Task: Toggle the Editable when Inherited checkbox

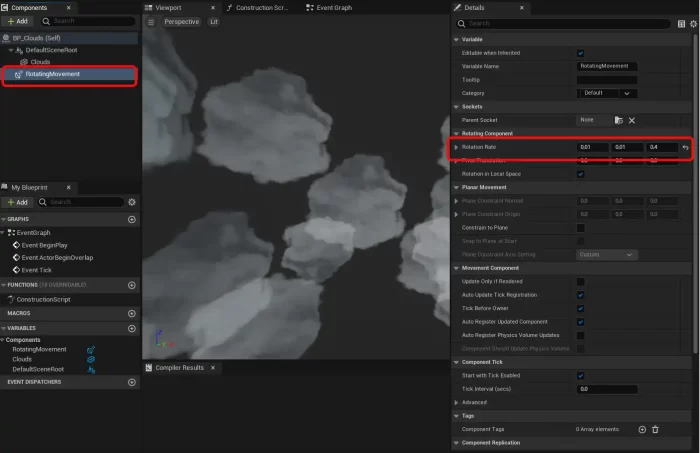Action: point(581,53)
